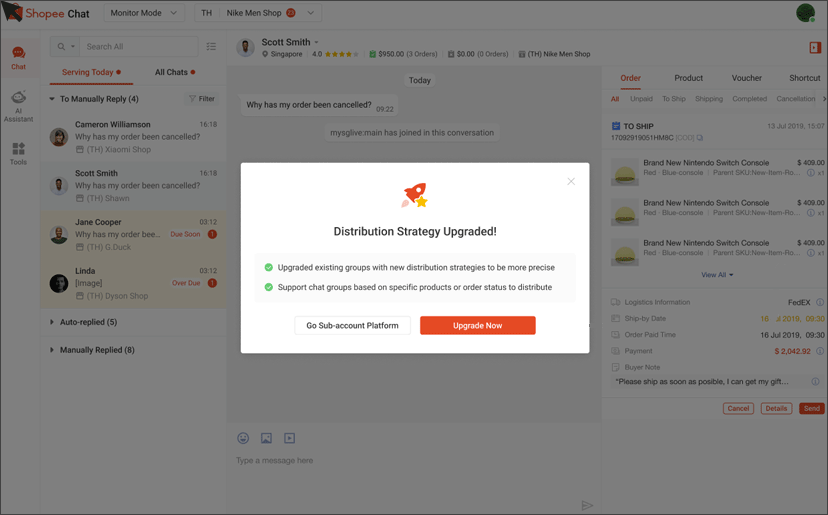828x515 pixels.
Task: Click the info icon on first Nintendo Switch item
Action: point(811,173)
